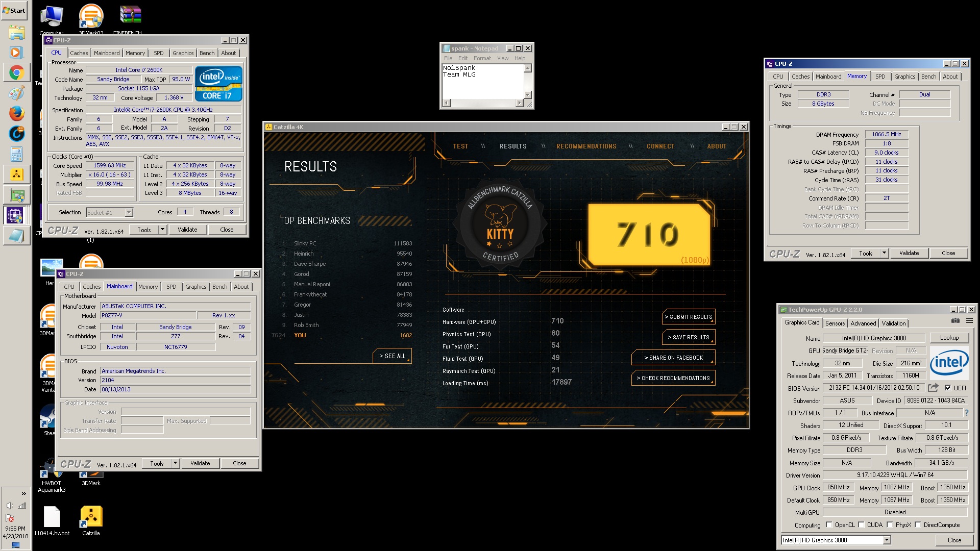The image size is (980, 551).
Task: Open the File menu in Notepad
Action: coord(448,58)
